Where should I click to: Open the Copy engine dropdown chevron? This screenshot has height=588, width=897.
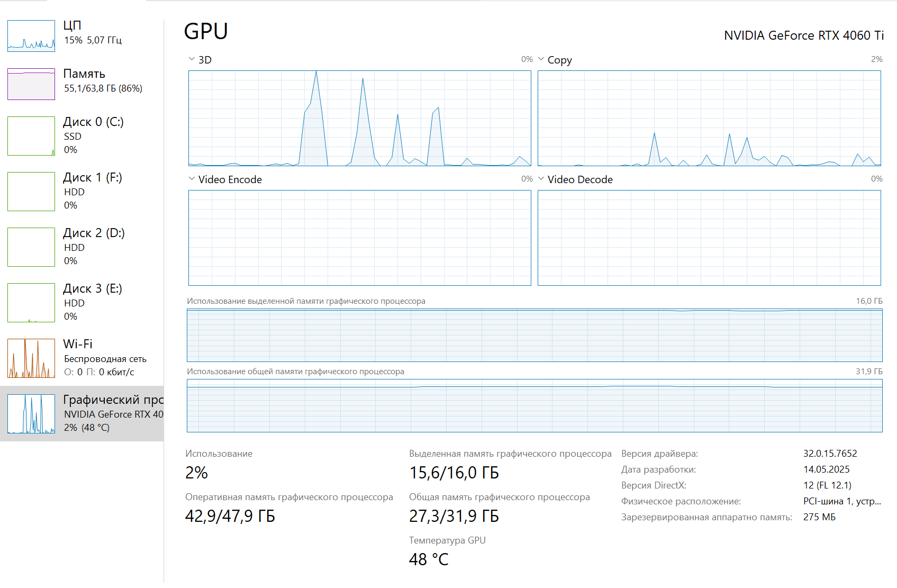[x=541, y=59]
